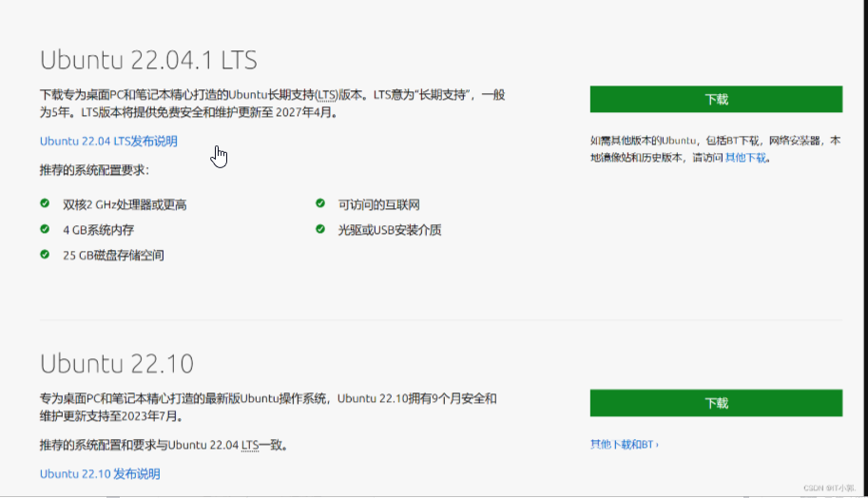Click the Ubuntu 22.10 heading
The height and width of the screenshot is (498, 868).
[117, 364]
